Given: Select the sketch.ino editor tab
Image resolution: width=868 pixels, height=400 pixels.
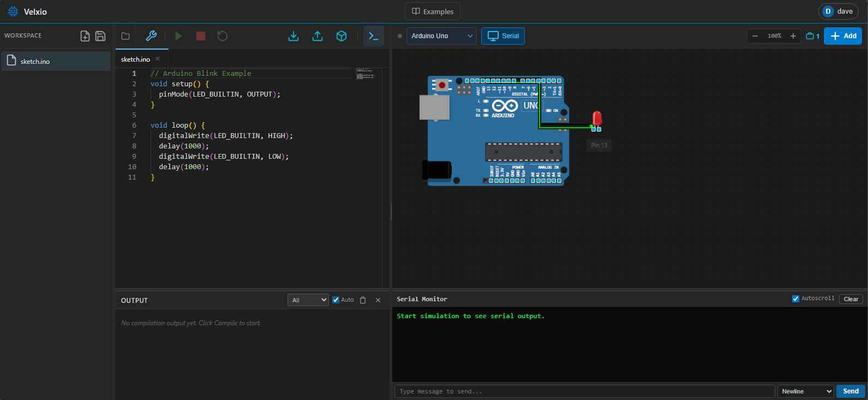Looking at the screenshot, I should point(135,59).
